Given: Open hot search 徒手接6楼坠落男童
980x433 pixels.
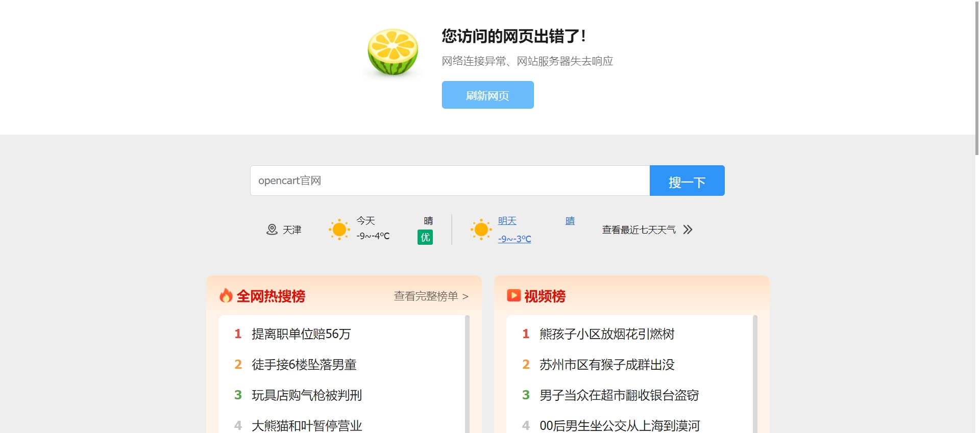Looking at the screenshot, I should [x=304, y=365].
